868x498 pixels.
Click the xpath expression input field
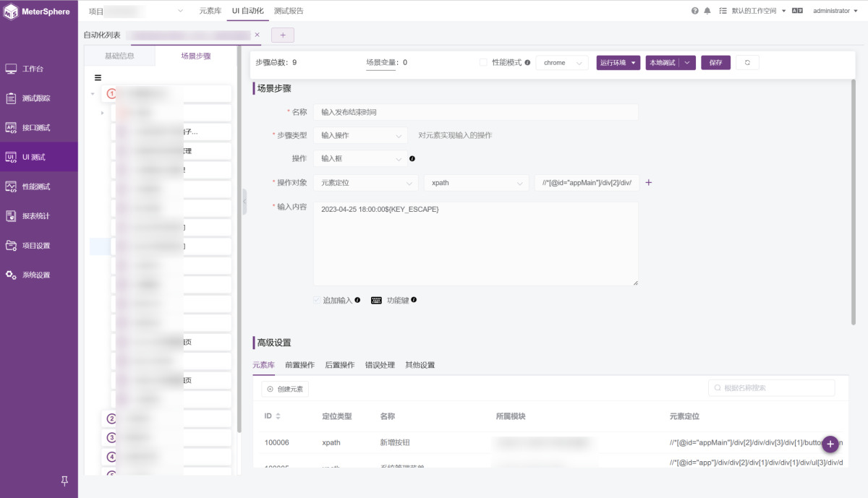[x=587, y=183]
